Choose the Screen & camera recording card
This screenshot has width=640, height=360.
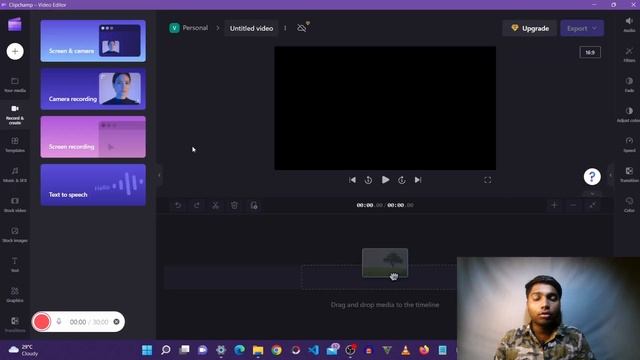tap(93, 41)
